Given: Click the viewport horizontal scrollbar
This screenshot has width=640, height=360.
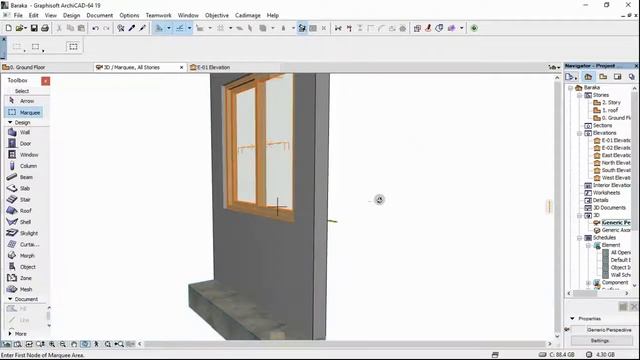Looking at the screenshot, I should (345, 344).
